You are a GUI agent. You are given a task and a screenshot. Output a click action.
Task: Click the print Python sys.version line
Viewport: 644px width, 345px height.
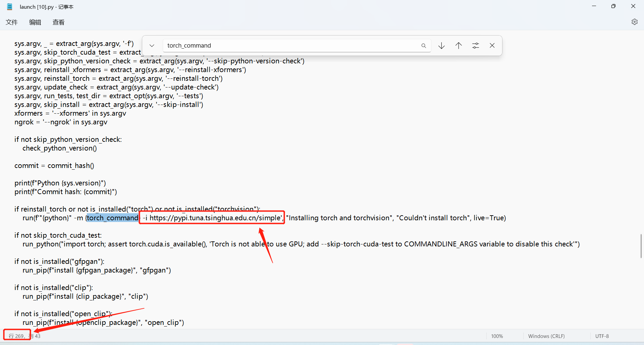click(x=60, y=183)
